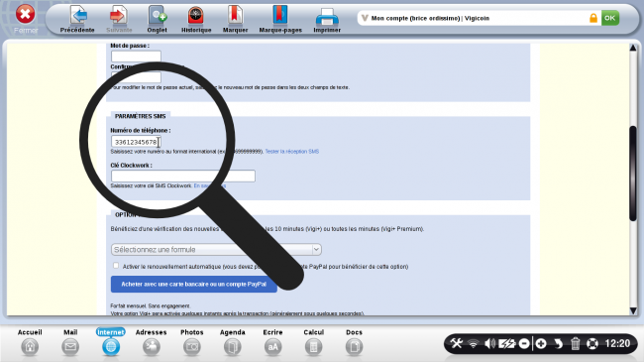The height and width of the screenshot is (362, 644).
Task: Open the trash bin icon
Action: [575, 343]
